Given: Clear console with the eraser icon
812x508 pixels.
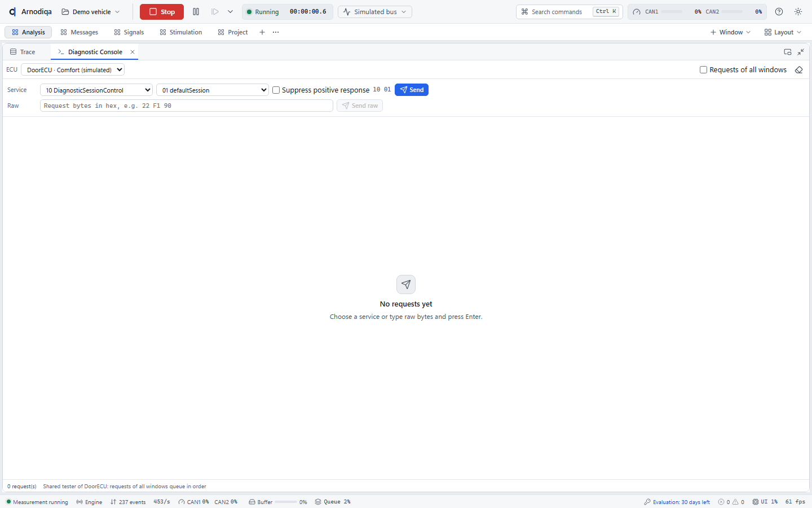Looking at the screenshot, I should 798,70.
